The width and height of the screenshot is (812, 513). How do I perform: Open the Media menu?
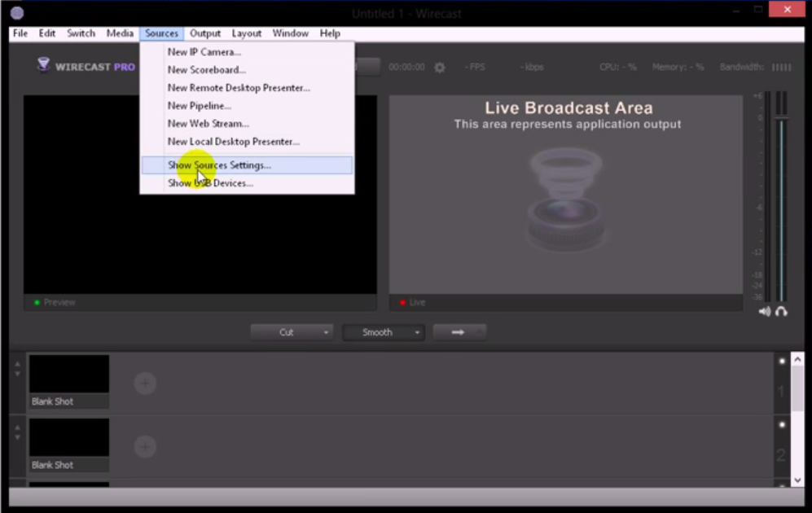click(121, 33)
